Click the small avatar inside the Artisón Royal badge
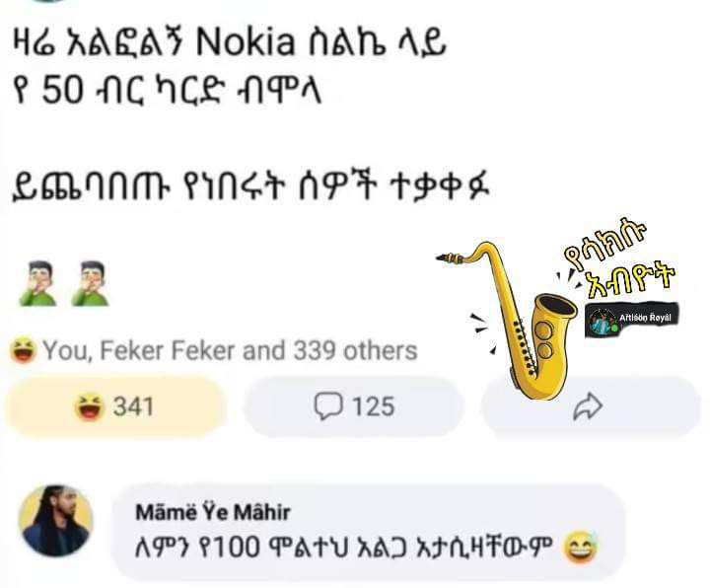Screen dimensions: 710x588 click(x=603, y=321)
